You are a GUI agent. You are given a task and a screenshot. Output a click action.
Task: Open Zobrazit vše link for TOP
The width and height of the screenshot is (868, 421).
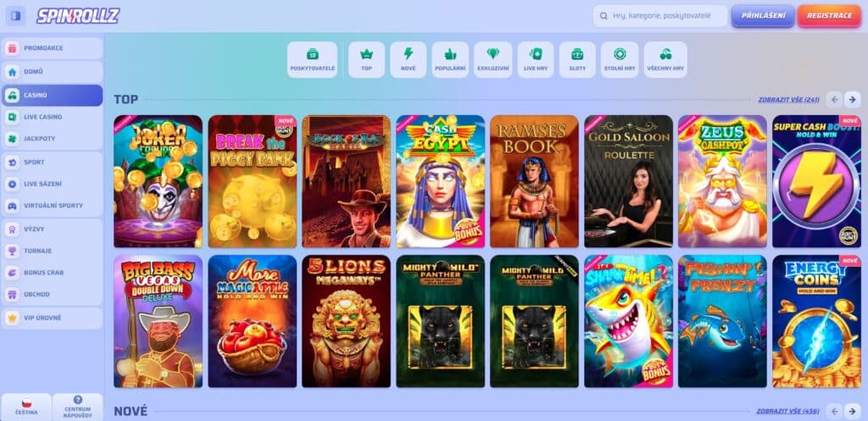click(789, 100)
